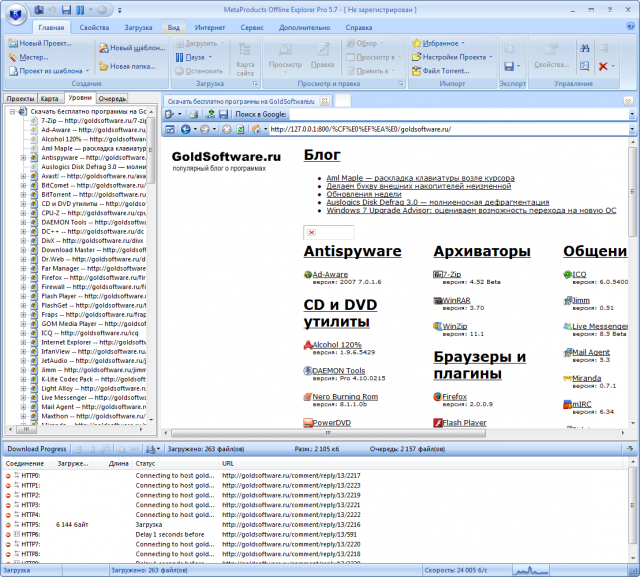The image size is (640, 577).
Task: Click the binoculars find icon
Action: pyautogui.click(x=584, y=48)
